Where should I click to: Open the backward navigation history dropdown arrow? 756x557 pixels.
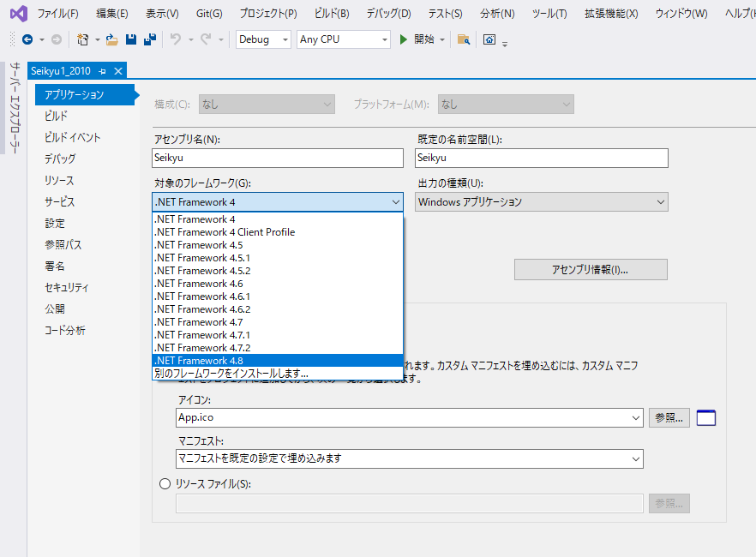(41, 39)
